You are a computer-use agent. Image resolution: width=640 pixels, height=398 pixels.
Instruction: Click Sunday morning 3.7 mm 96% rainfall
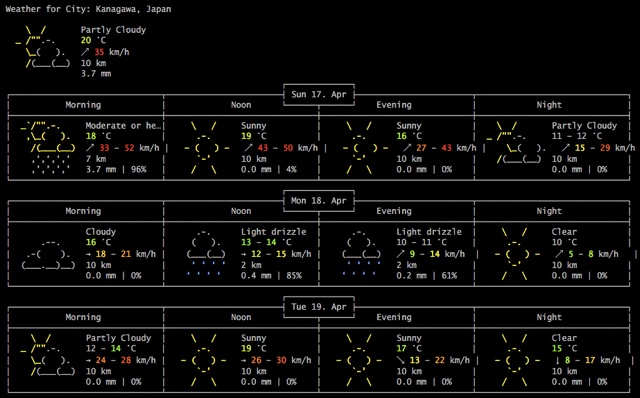coord(116,169)
